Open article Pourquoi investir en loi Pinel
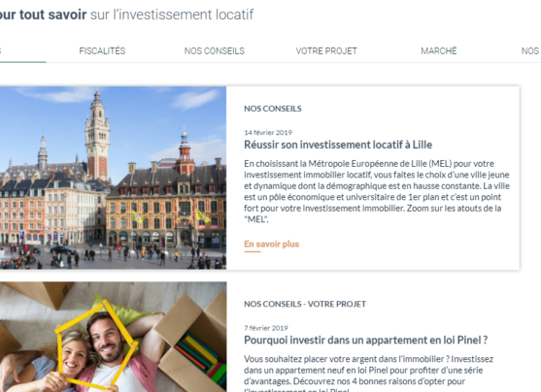Screen dimensions: 541x392 (366, 340)
